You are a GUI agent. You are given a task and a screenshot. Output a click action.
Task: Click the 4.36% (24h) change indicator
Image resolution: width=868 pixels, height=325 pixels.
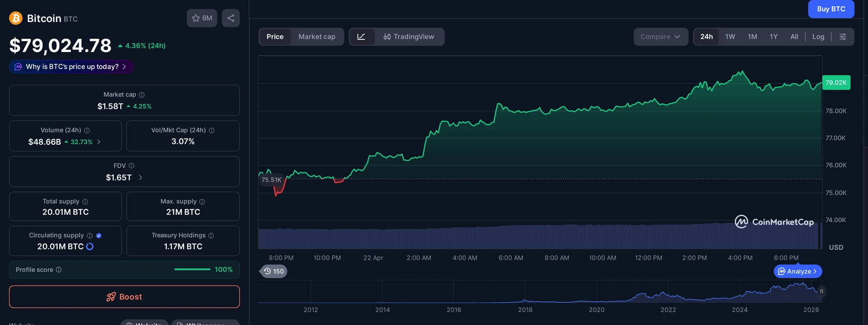142,46
